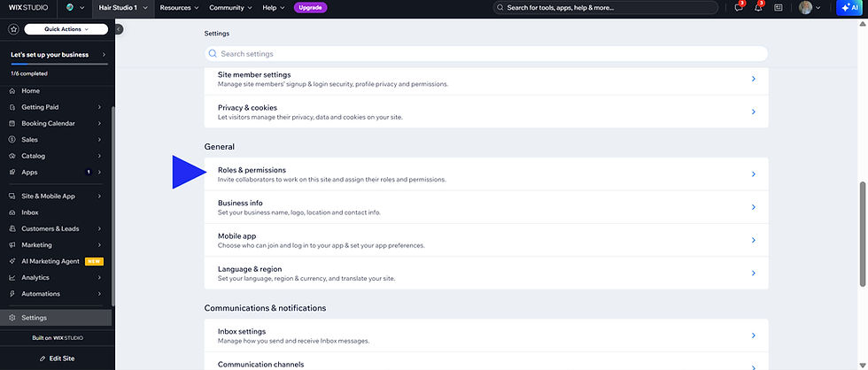Click the top search for tools field
Viewport: 868px width, 370px height.
point(605,8)
